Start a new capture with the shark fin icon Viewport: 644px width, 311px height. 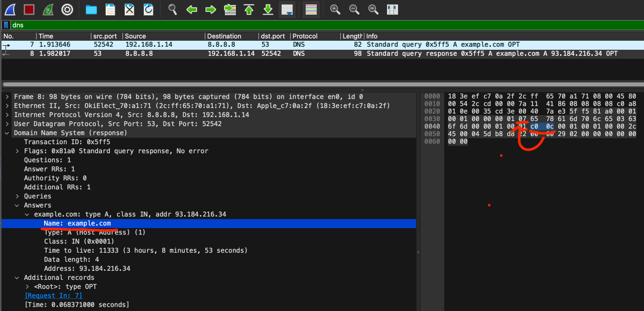11,9
